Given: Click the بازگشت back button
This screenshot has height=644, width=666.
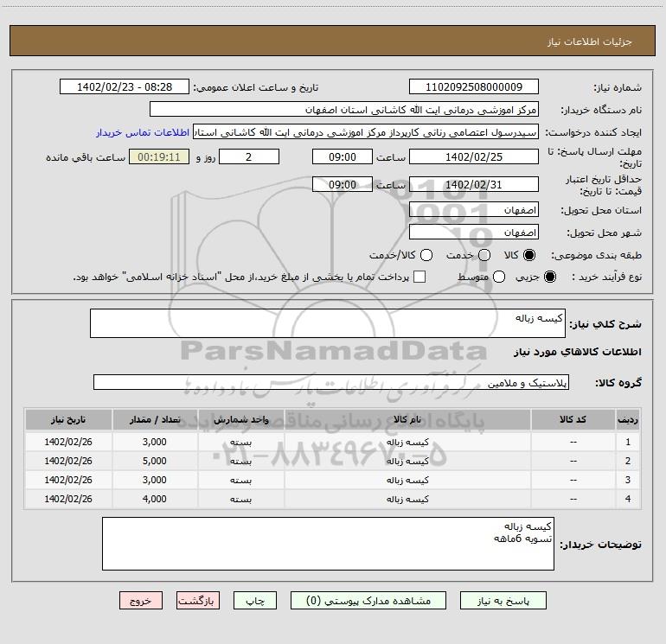Looking at the screenshot, I should coord(198,601).
